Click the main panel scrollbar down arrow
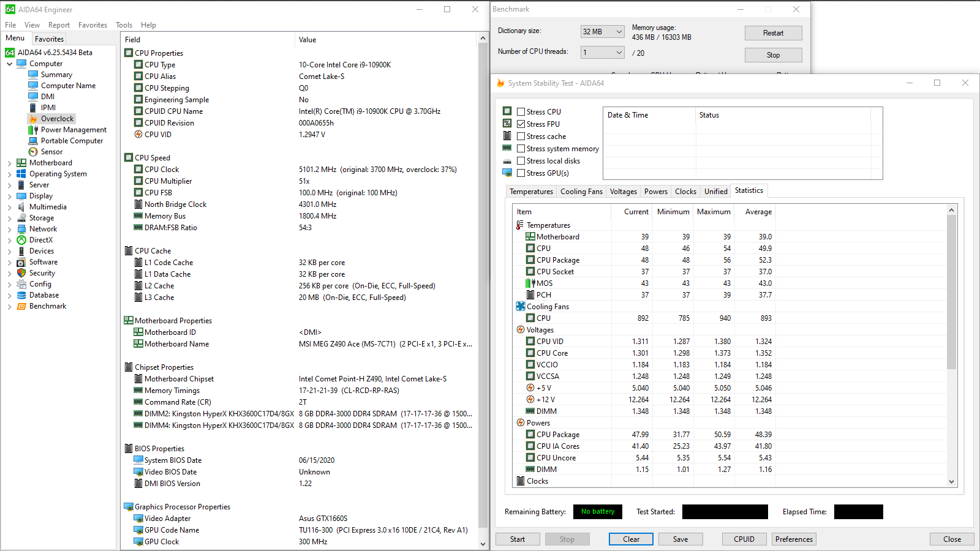The height and width of the screenshot is (551, 980). click(483, 544)
